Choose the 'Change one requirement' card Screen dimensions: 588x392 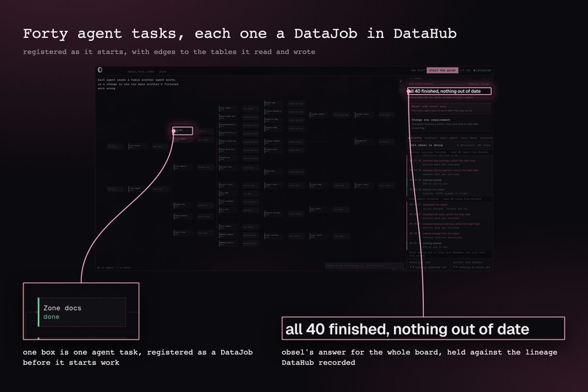click(449, 124)
